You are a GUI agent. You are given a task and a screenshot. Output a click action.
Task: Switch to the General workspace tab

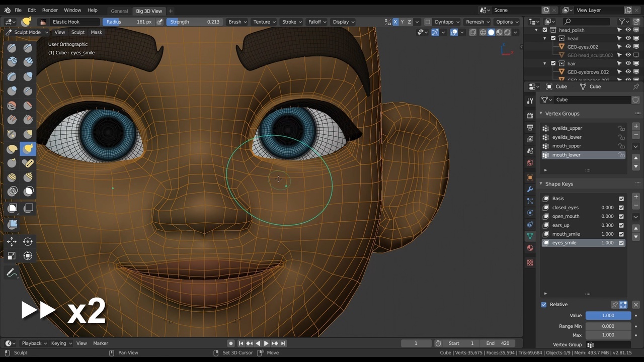pos(119,11)
